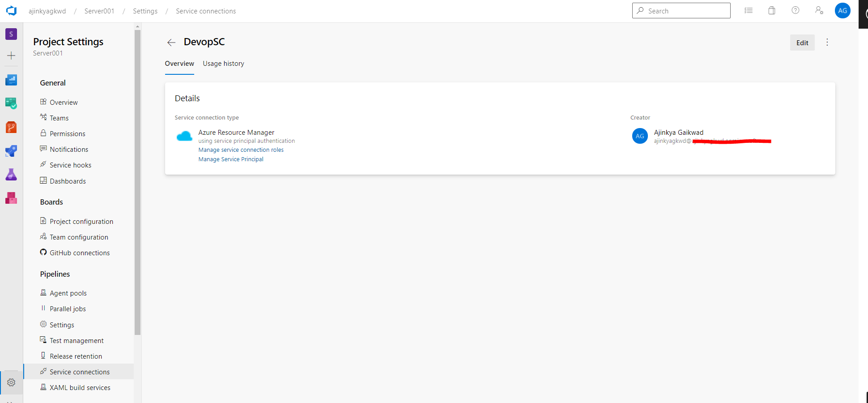
Task: Open Azure Pipelines rocket icon
Action: [11, 151]
